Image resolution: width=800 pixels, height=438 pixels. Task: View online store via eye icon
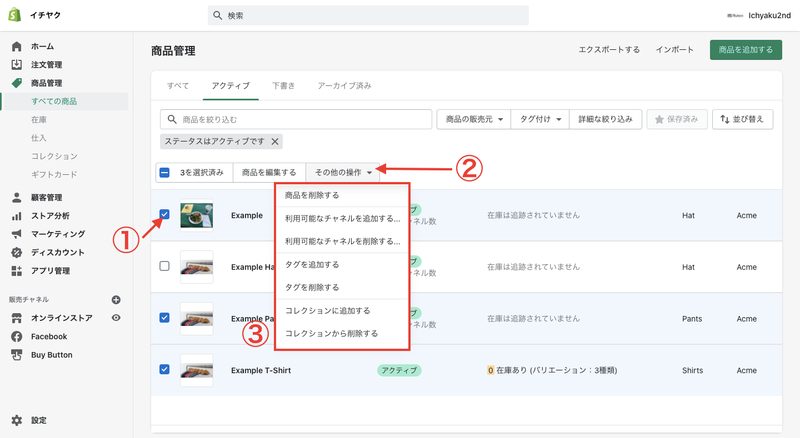click(x=116, y=318)
